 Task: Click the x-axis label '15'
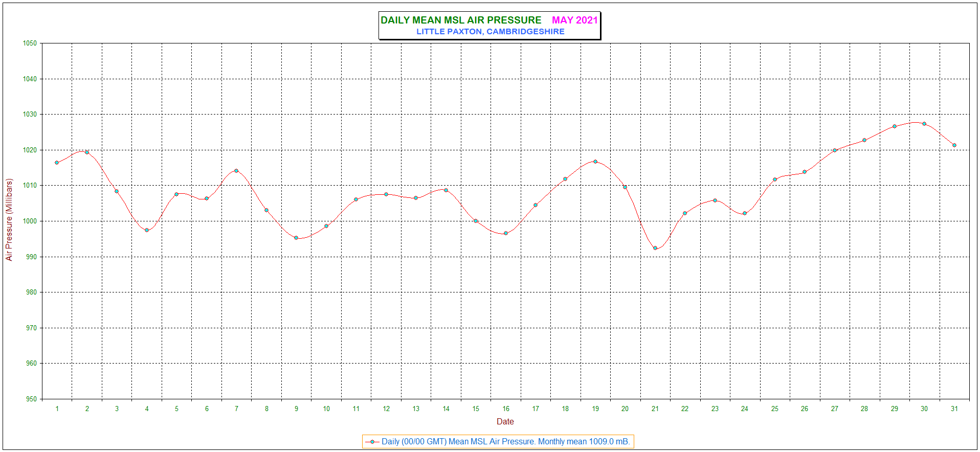[x=476, y=409]
